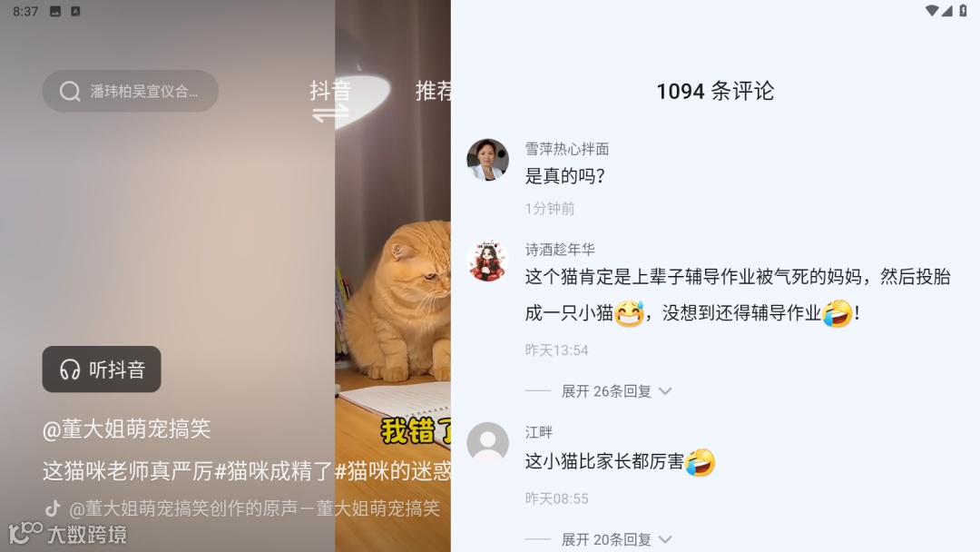Open @董大姐萌宠搞笑 creator profile

pos(126,429)
